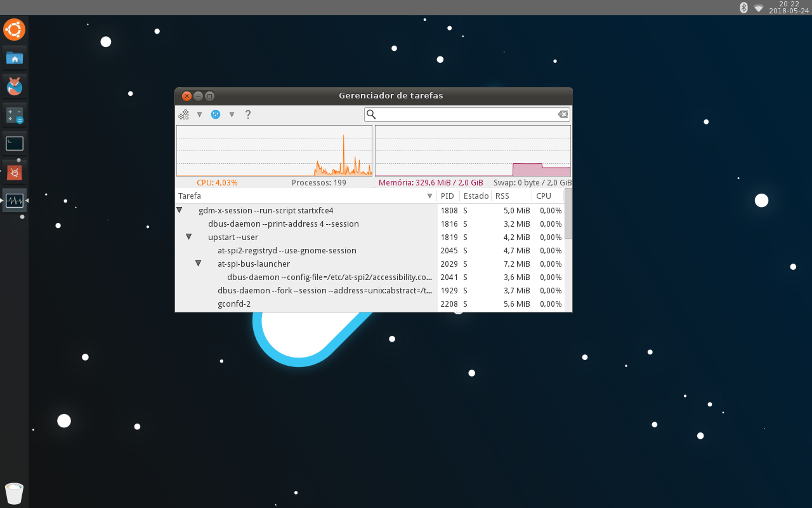The image size is (812, 508).
Task: Open the Bluetooth tray indicator
Action: 744,8
